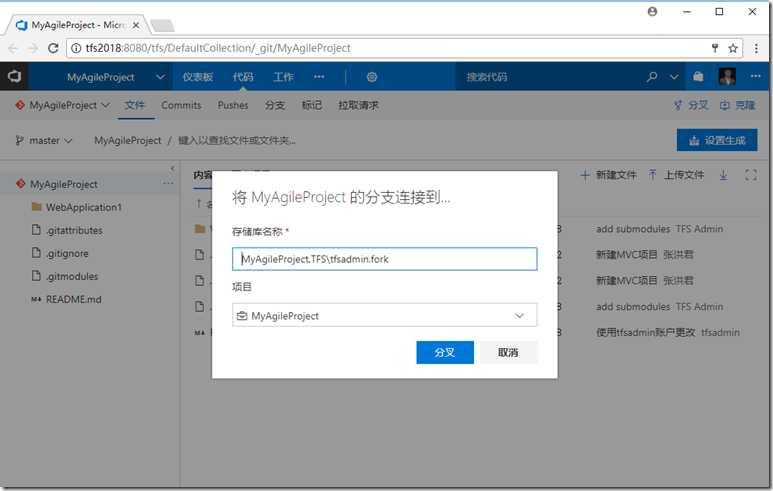This screenshot has height=491, width=773.
Task: Click the 新建文件 new file button
Action: (608, 175)
